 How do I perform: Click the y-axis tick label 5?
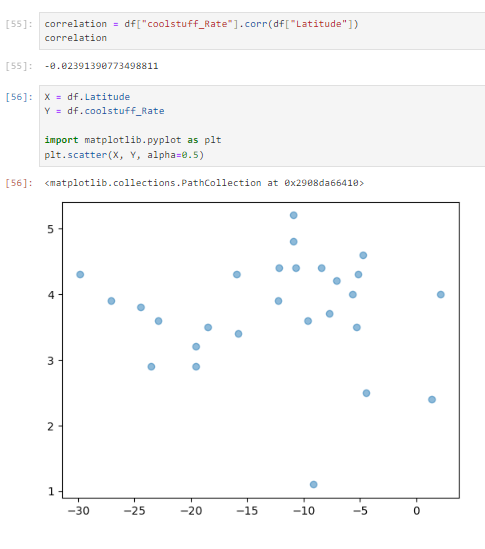[51, 229]
